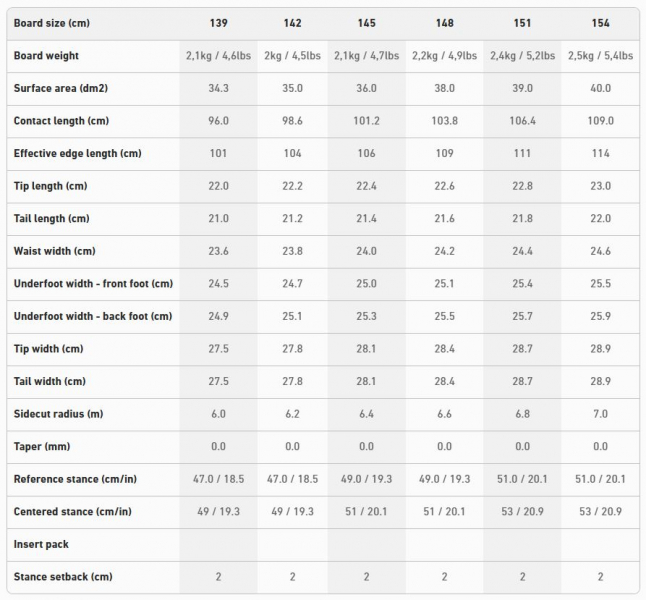Select the Sidecut radius (m) row label
646x600 pixels.
tap(59, 414)
